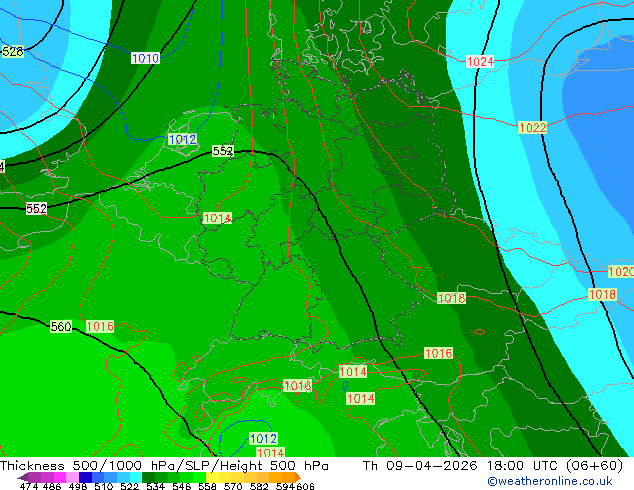Click the 534 legend value

155,486
